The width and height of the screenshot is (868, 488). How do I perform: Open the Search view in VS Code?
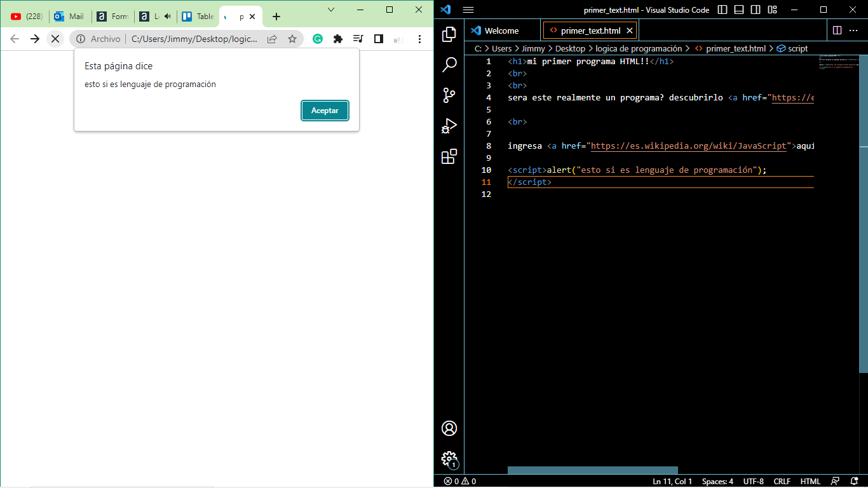[449, 65]
